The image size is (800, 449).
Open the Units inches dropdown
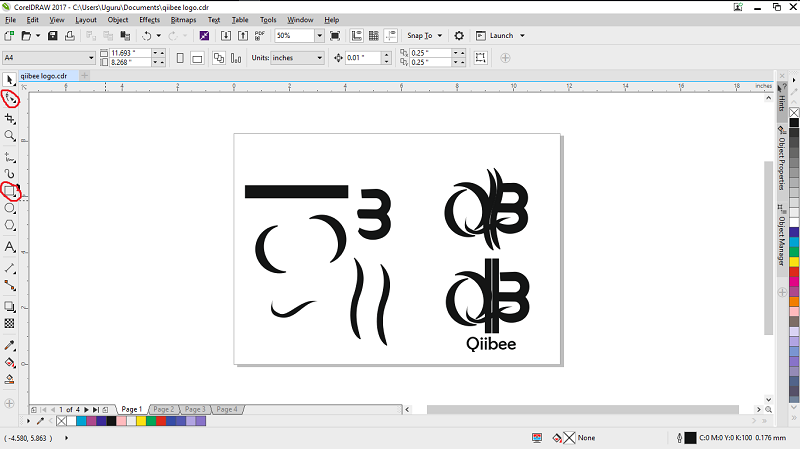(320, 58)
